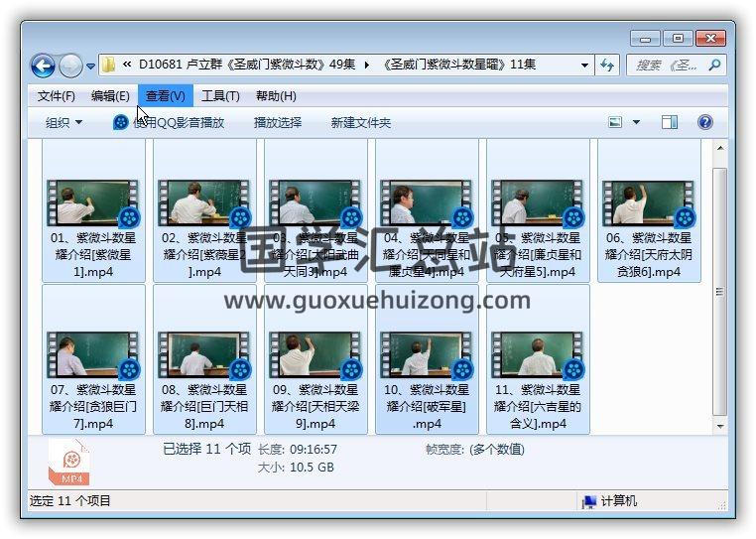The image size is (756, 539).
Task: Open the 组织 dropdown menu
Action: [63, 122]
